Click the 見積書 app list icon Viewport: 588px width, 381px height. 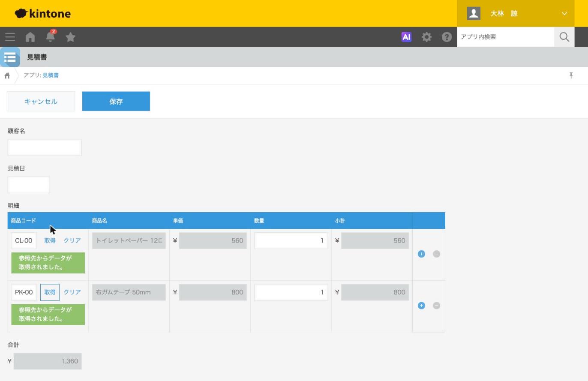(10, 57)
